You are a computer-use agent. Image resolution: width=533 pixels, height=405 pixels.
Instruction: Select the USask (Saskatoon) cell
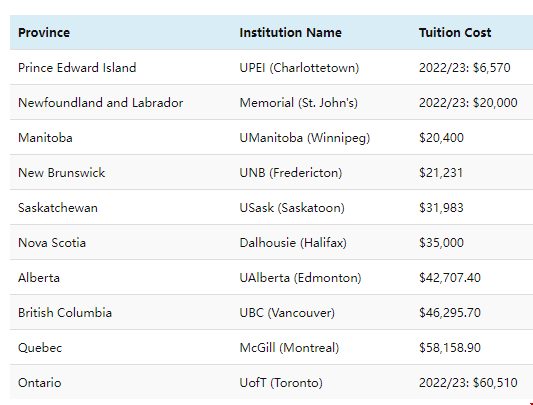pyautogui.click(x=292, y=208)
